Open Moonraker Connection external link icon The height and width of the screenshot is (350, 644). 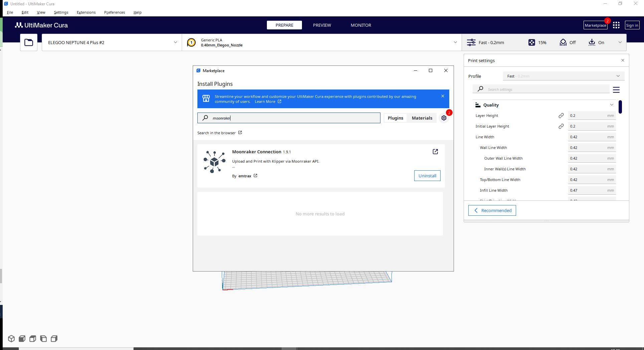point(435,152)
